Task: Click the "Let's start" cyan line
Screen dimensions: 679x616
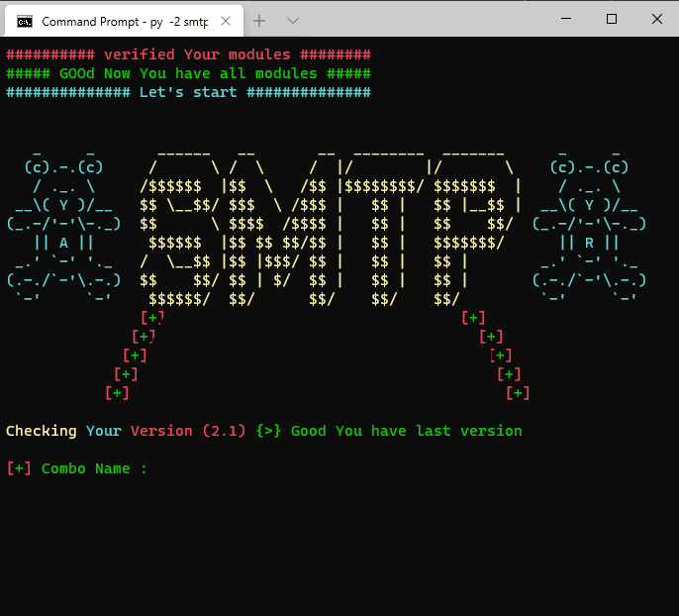Action: pyautogui.click(x=188, y=92)
